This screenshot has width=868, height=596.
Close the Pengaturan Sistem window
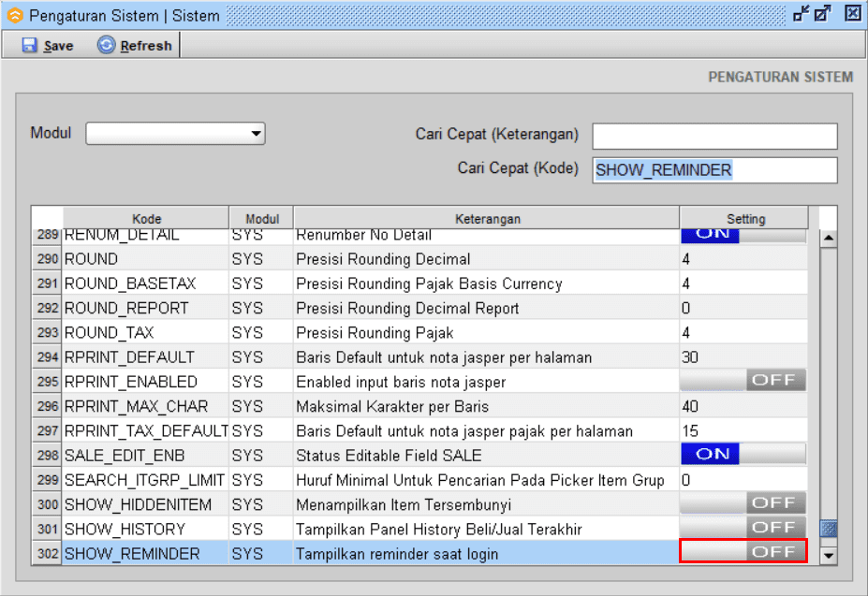click(x=852, y=14)
